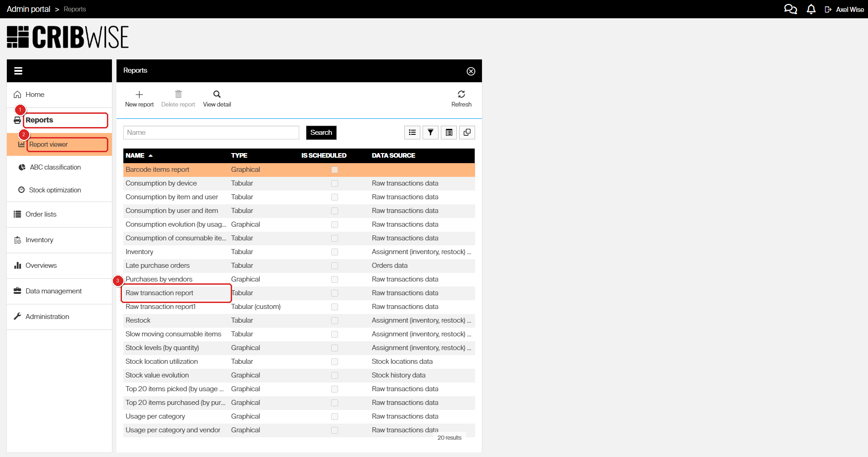Click the Reports breadcrumb in top bar

coord(75,9)
